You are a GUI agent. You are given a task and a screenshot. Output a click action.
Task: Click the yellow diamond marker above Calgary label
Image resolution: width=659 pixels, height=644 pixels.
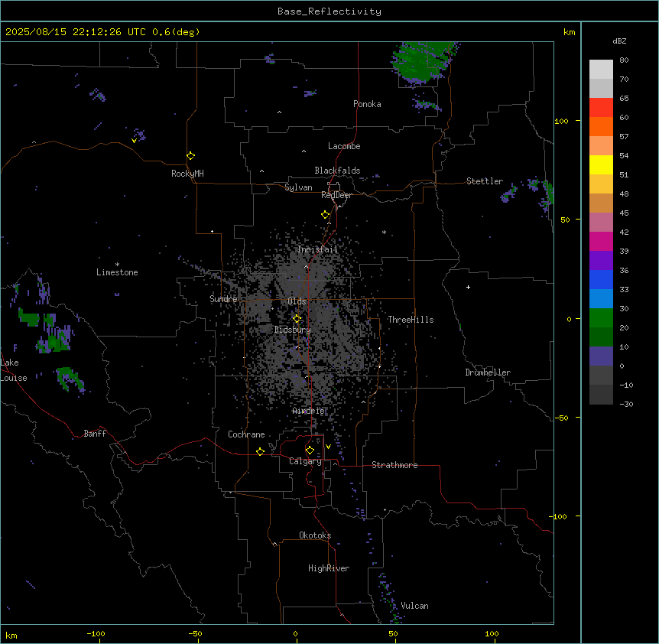coord(310,450)
